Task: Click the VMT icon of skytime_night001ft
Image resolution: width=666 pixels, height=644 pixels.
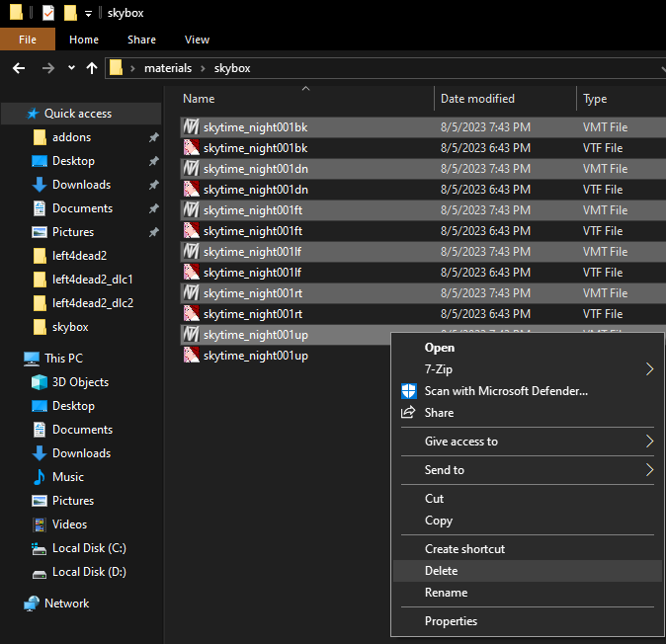Action: point(191,210)
